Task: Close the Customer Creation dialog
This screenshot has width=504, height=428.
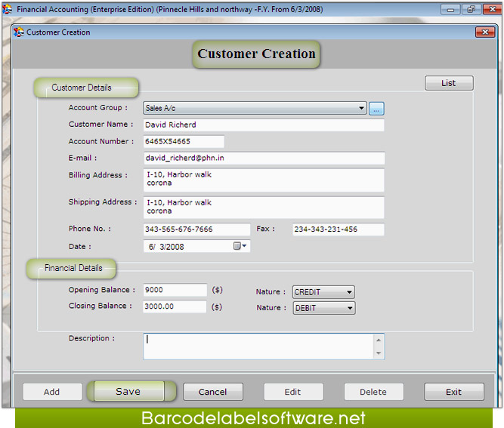Action: pyautogui.click(x=485, y=32)
